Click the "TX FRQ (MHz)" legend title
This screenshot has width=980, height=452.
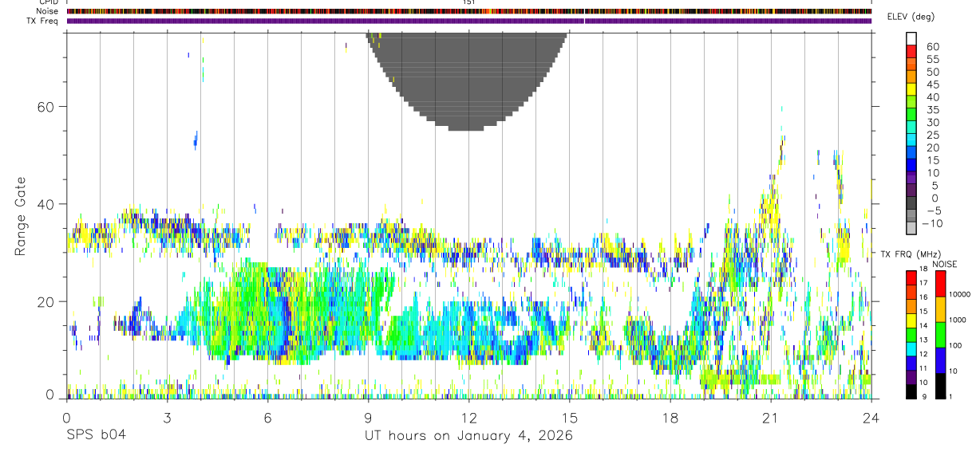click(909, 254)
